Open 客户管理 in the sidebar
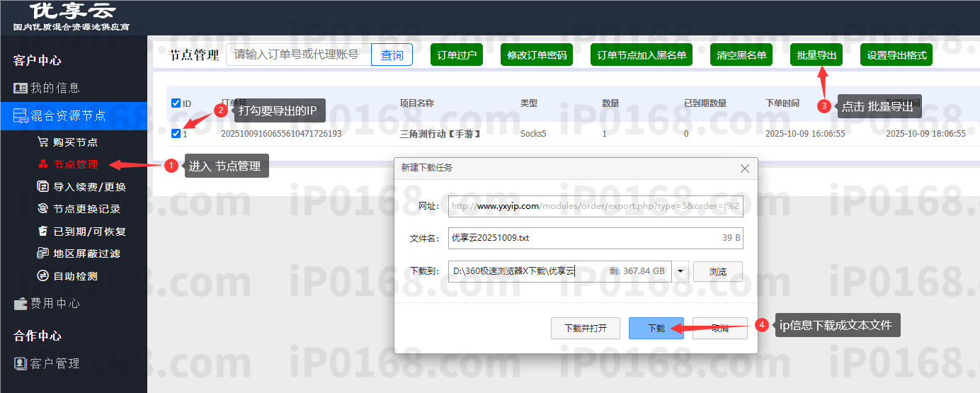Viewport: 980px width, 393px height. 55,363
